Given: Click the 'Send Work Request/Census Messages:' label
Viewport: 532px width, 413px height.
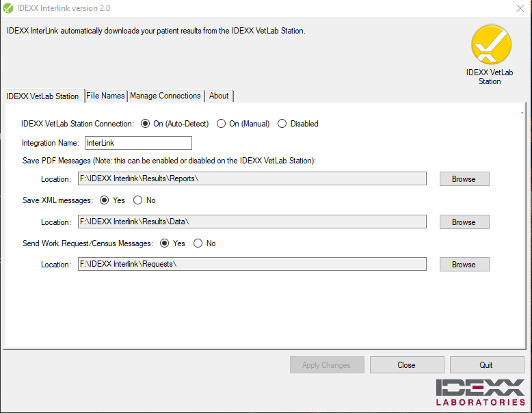Looking at the screenshot, I should pyautogui.click(x=88, y=243).
